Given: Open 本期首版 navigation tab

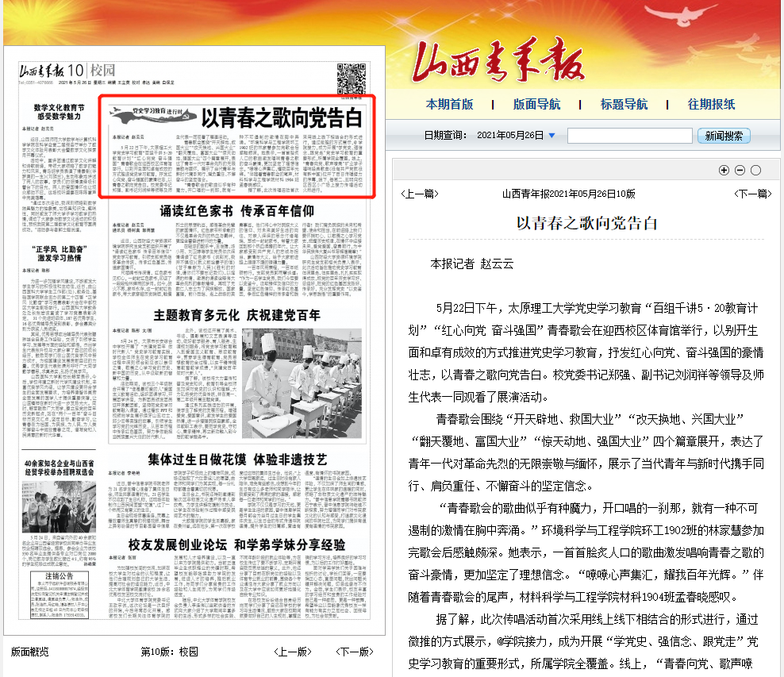Looking at the screenshot, I should [449, 104].
